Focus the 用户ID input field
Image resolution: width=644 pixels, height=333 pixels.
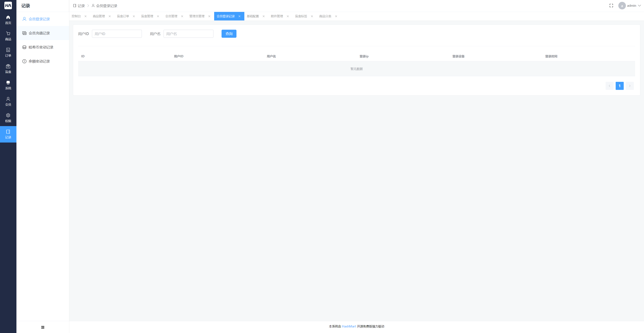117,34
